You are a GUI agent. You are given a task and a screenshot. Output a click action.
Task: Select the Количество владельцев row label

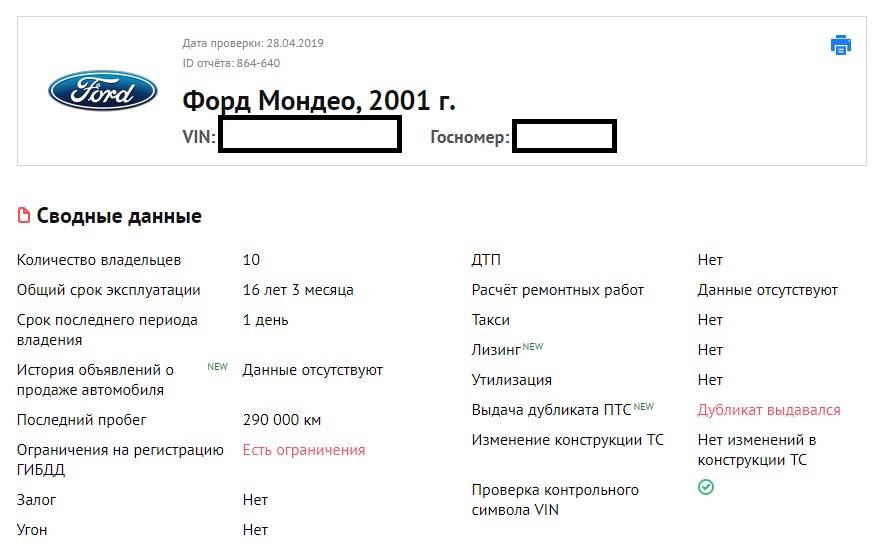(99, 260)
